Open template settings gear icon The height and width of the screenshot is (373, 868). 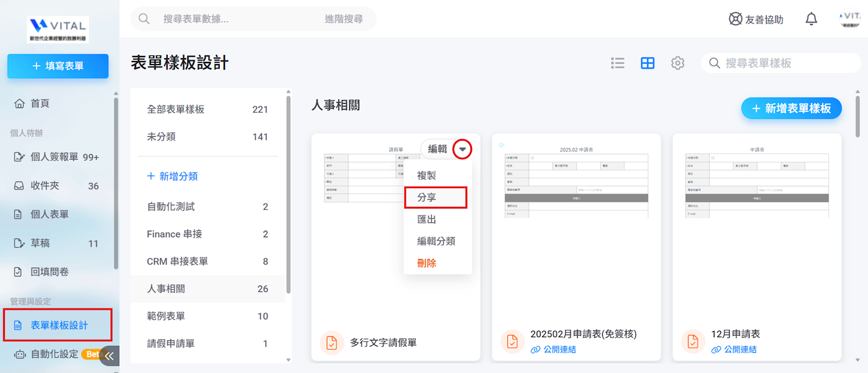click(678, 63)
